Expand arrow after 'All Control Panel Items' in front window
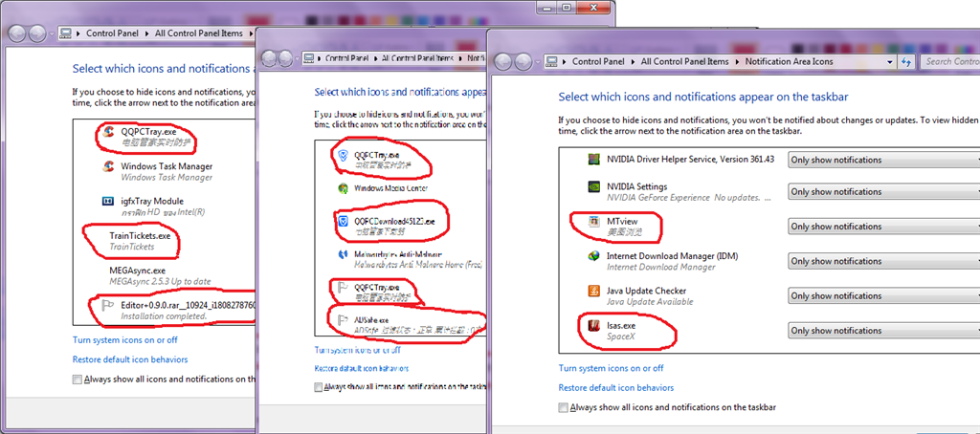Viewport: 980px width, 434px height. 738,62
